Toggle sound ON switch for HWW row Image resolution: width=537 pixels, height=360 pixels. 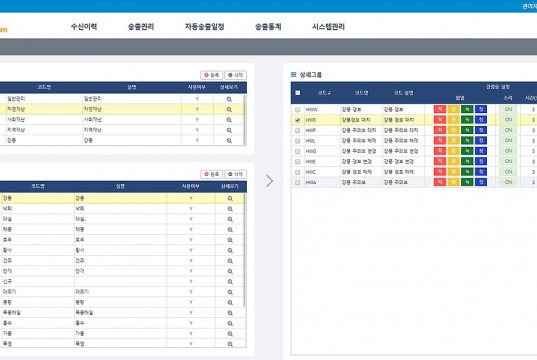tap(508, 109)
